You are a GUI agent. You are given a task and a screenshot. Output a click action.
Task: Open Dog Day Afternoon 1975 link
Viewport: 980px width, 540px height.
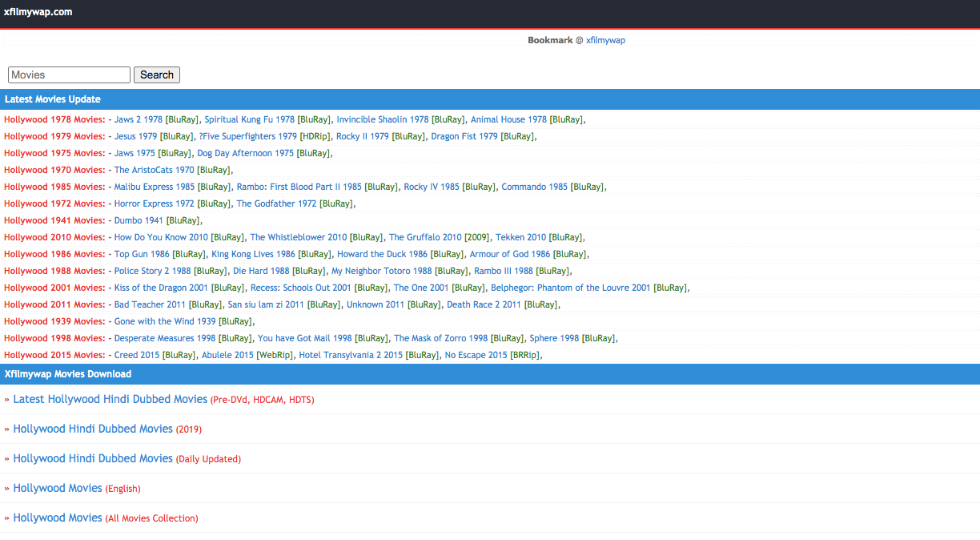point(246,153)
